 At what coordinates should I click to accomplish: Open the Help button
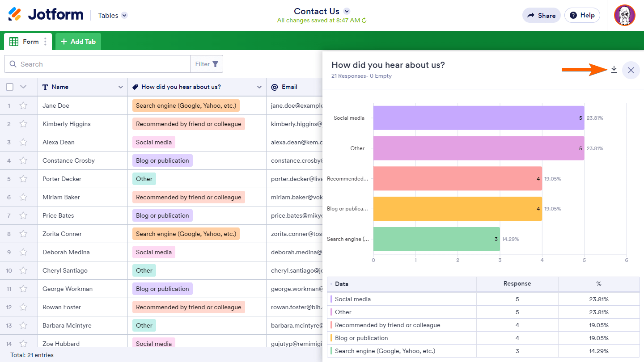click(582, 15)
